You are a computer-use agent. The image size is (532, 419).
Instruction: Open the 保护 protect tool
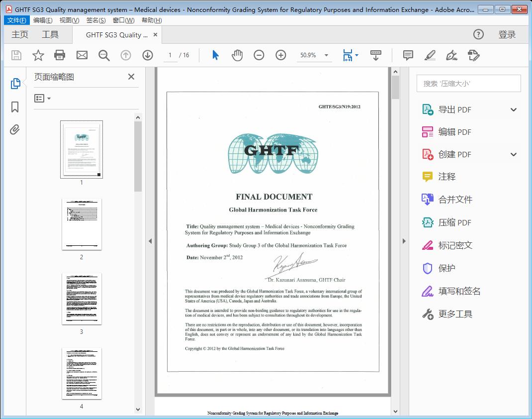click(447, 268)
